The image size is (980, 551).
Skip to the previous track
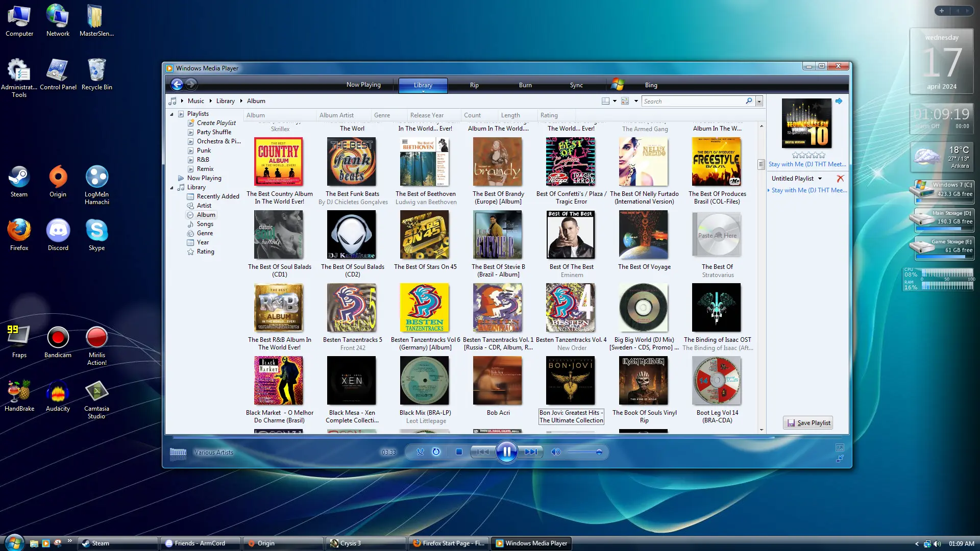[x=483, y=452]
